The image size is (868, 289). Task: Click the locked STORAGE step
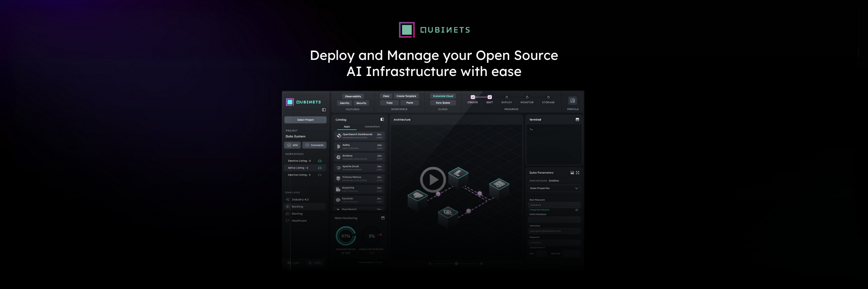548,99
